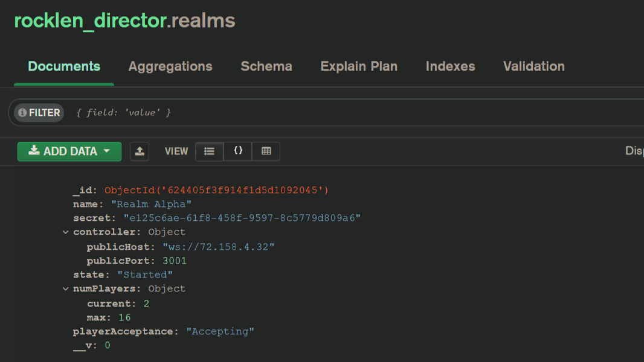Click the download icon inside ADD DATA
The image size is (644, 362).
click(34, 151)
